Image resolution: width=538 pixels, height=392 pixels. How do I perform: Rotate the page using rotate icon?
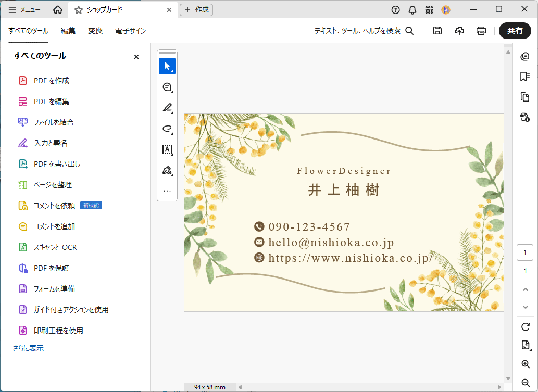(x=525, y=327)
